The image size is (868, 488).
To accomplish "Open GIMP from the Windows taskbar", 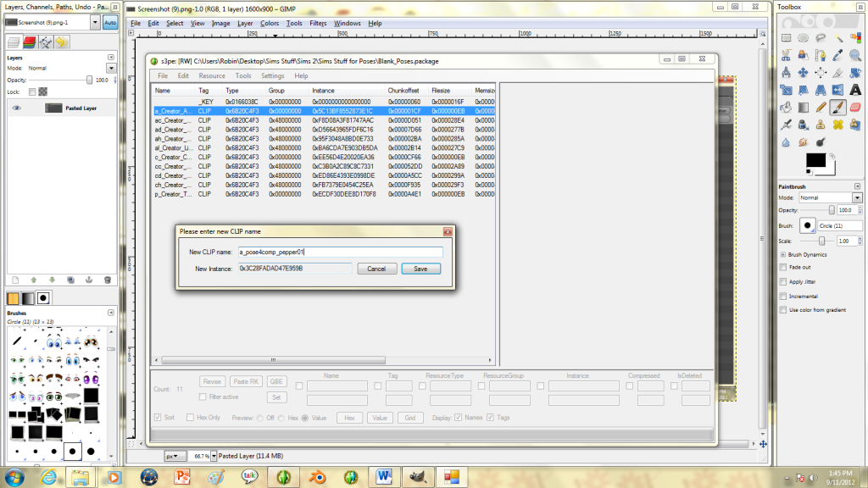I will [417, 477].
